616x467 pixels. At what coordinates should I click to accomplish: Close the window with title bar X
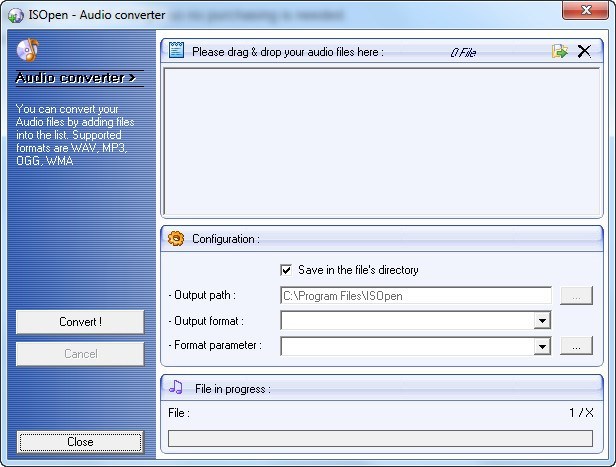click(x=586, y=10)
